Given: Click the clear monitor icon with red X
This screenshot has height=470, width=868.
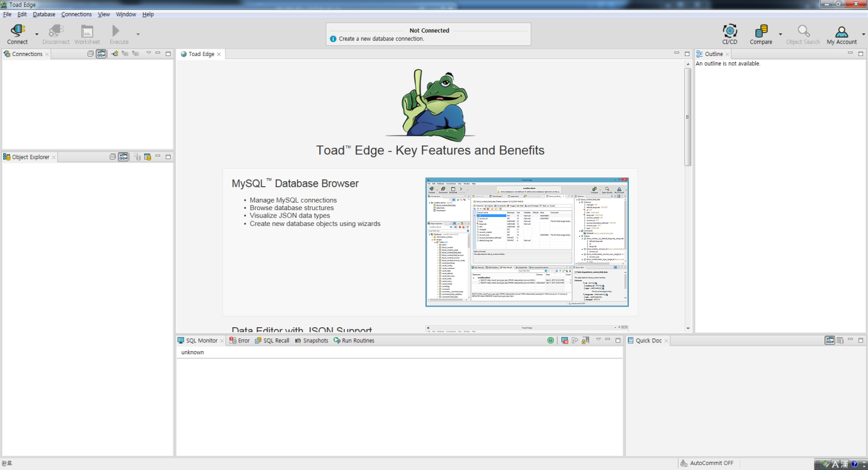Looking at the screenshot, I should [565, 340].
